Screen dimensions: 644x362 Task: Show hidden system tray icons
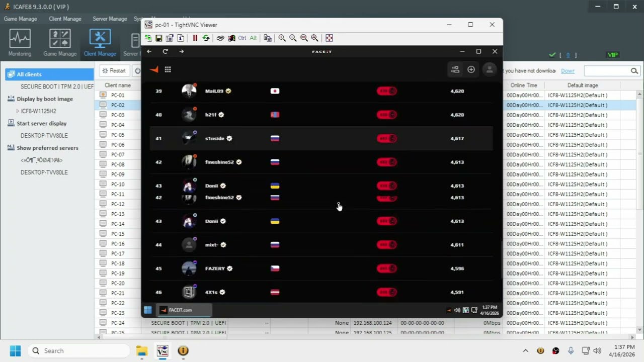(525, 351)
